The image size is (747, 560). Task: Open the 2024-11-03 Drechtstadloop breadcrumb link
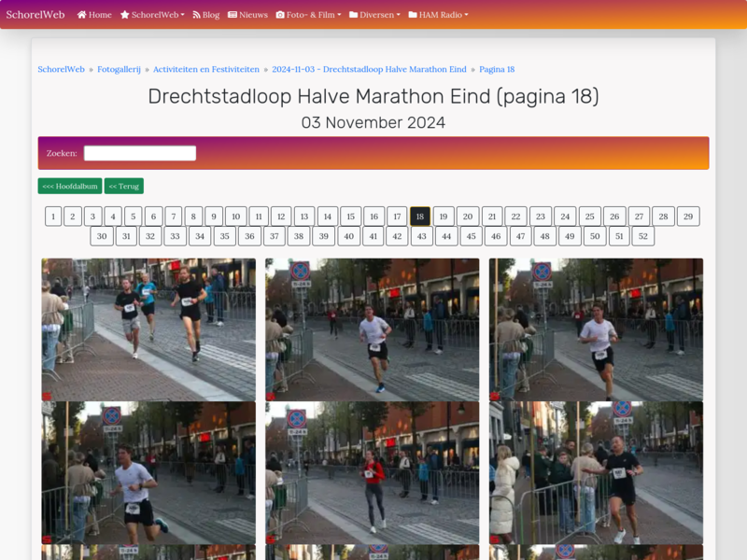pyautogui.click(x=369, y=69)
